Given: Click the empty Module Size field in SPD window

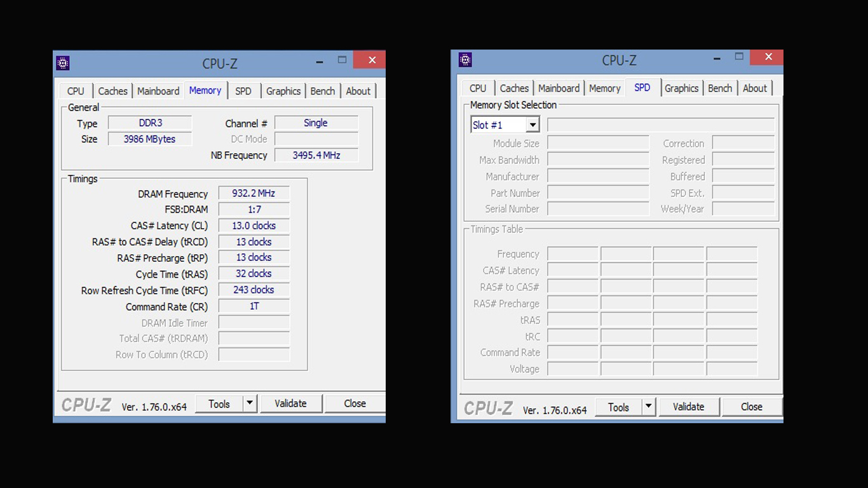Looking at the screenshot, I should pyautogui.click(x=599, y=143).
